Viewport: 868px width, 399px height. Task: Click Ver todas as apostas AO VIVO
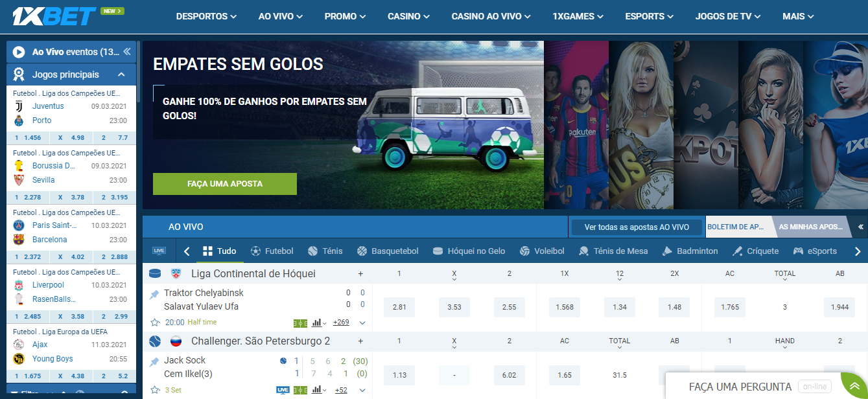637,227
